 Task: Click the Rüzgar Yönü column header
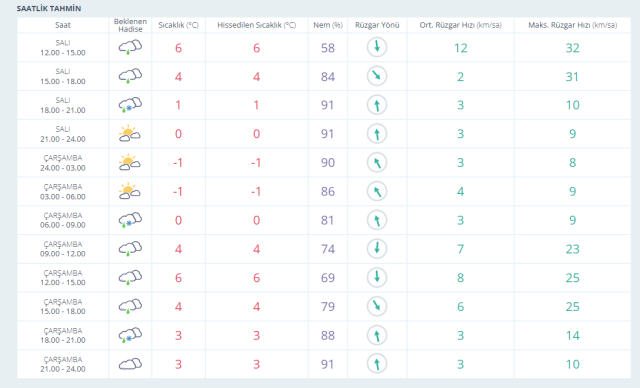(x=377, y=25)
